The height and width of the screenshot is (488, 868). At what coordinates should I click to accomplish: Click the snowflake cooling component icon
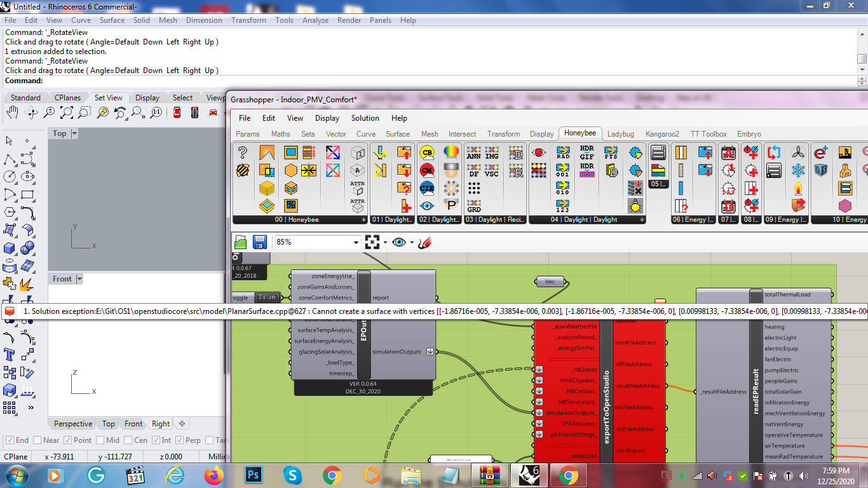coord(798,170)
